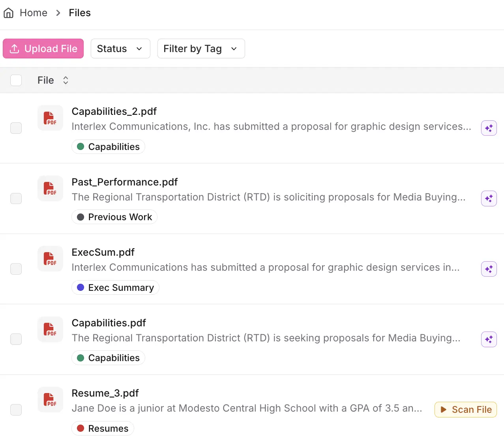The height and width of the screenshot is (440, 504).
Task: Click the sparkle icon beside Capabilities.pdf
Action: click(489, 339)
